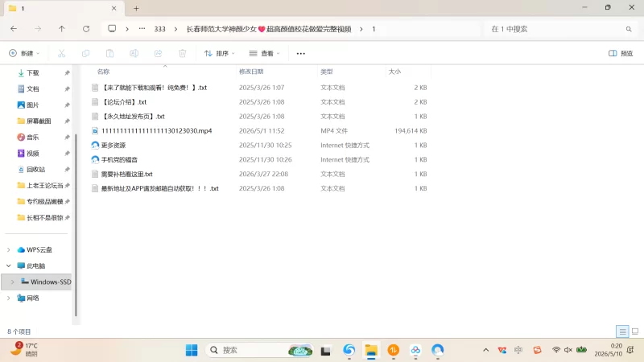
Task: Open the Edge browser from taskbar
Action: pos(349,350)
